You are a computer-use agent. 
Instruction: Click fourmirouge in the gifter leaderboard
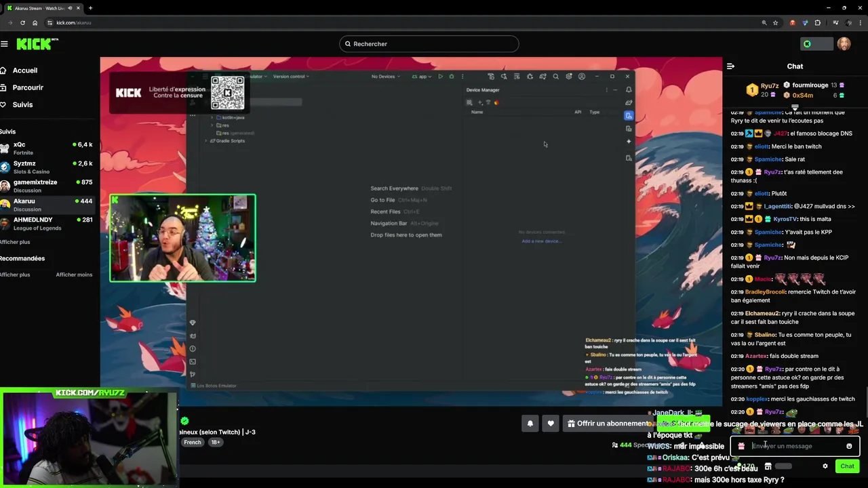coord(814,85)
